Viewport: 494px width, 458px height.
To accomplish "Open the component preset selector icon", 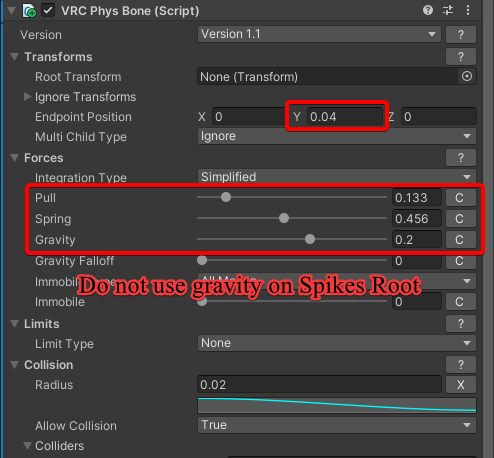I will click(448, 10).
